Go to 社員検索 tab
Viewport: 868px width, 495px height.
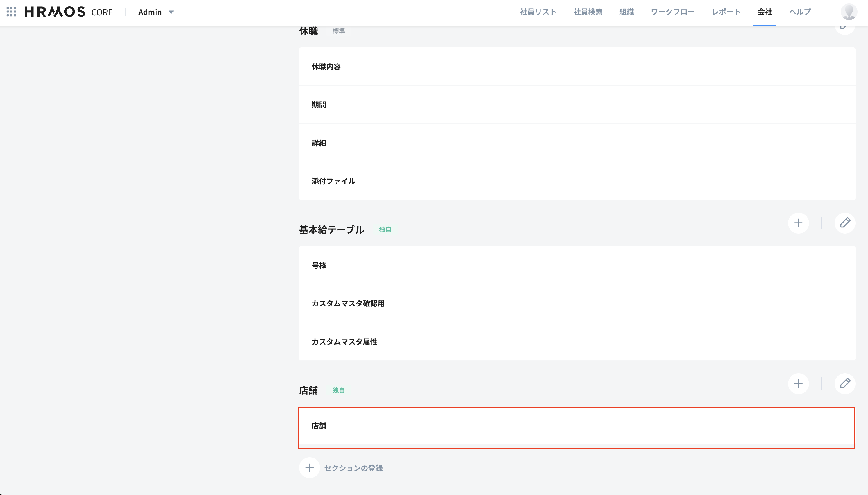coord(587,12)
